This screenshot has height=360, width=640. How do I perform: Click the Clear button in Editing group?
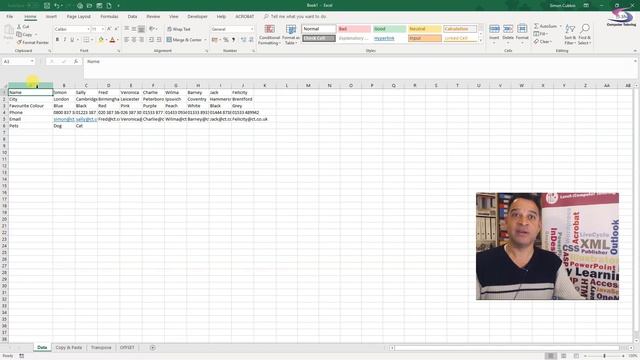pyautogui.click(x=542, y=42)
